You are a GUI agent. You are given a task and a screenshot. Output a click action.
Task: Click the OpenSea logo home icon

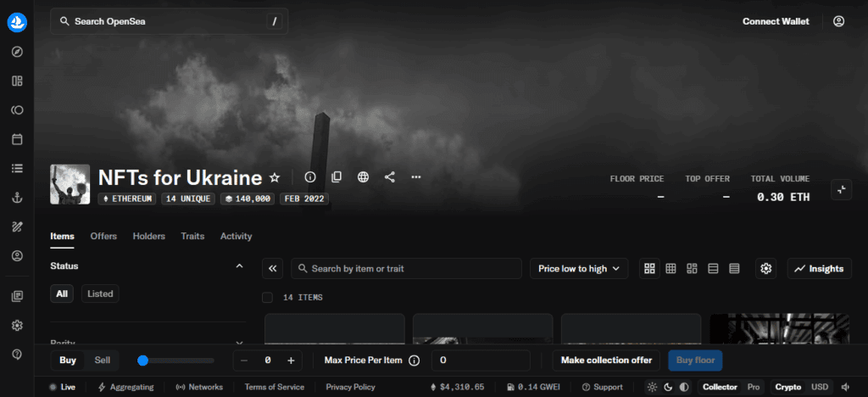(x=17, y=22)
